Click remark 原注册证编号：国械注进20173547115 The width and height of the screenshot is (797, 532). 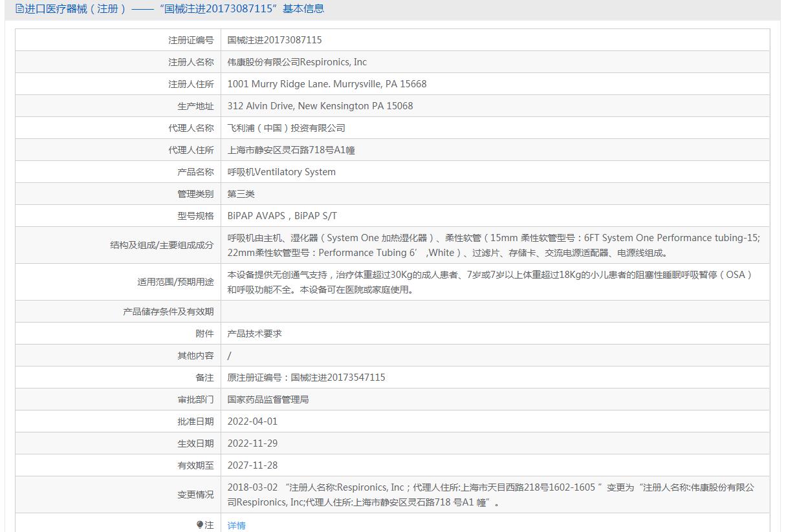(x=307, y=378)
